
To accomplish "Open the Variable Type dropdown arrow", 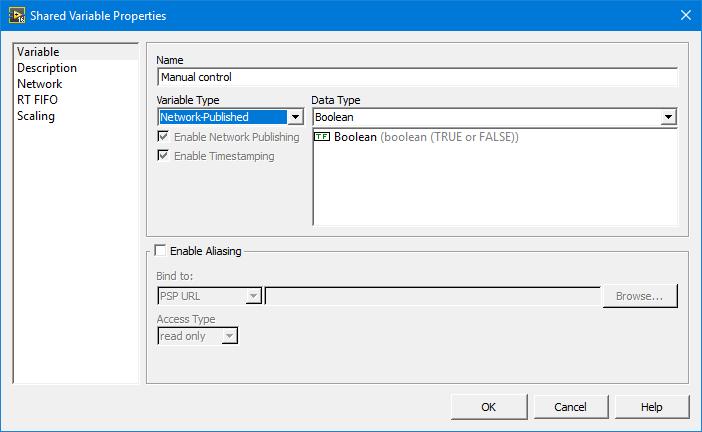I will coord(295,117).
